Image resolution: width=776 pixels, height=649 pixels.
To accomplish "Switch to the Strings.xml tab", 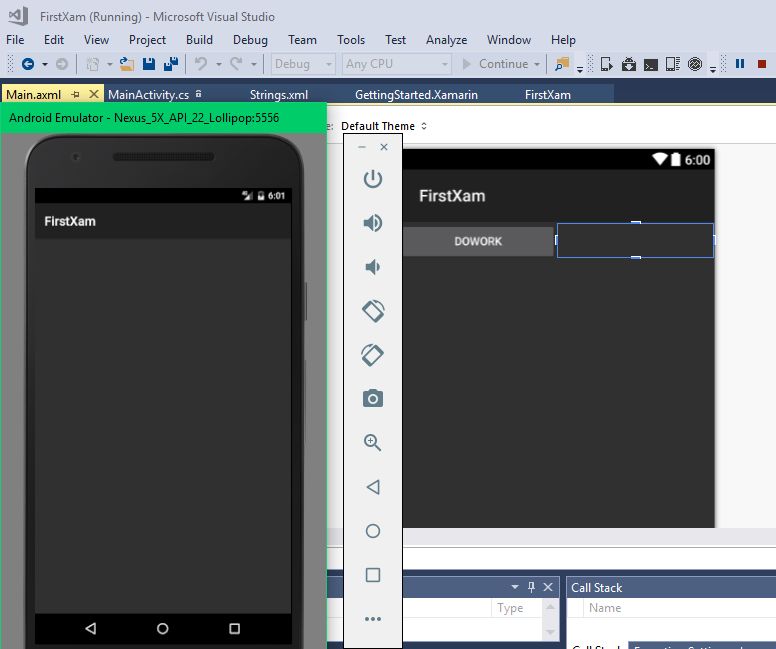I will click(279, 94).
